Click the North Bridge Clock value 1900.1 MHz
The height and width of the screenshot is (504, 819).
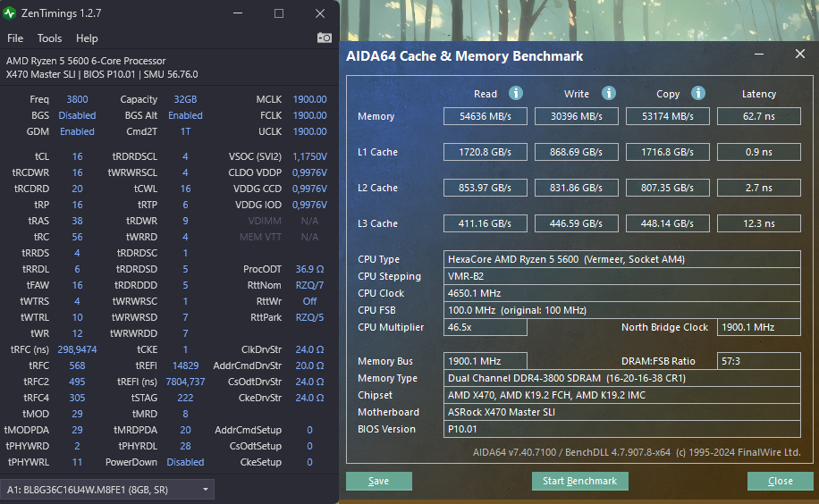tap(759, 327)
